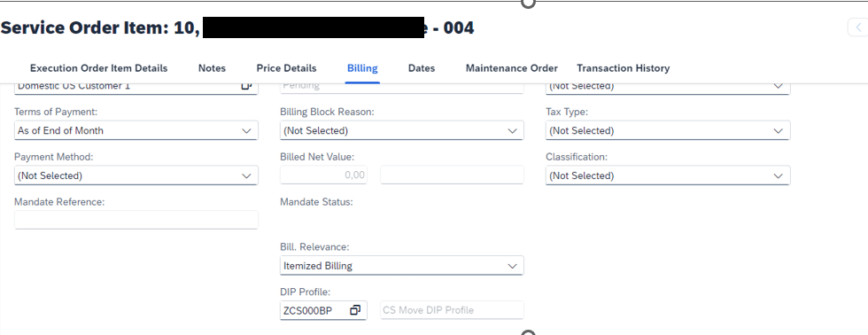
Task: Go to the Price Details tab
Action: click(x=286, y=68)
